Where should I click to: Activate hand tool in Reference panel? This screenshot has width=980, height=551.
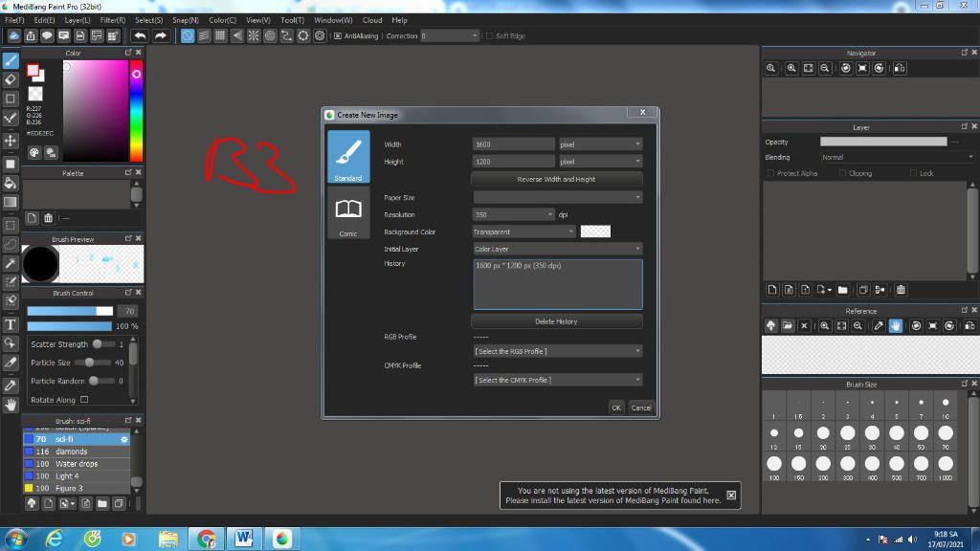click(x=896, y=325)
